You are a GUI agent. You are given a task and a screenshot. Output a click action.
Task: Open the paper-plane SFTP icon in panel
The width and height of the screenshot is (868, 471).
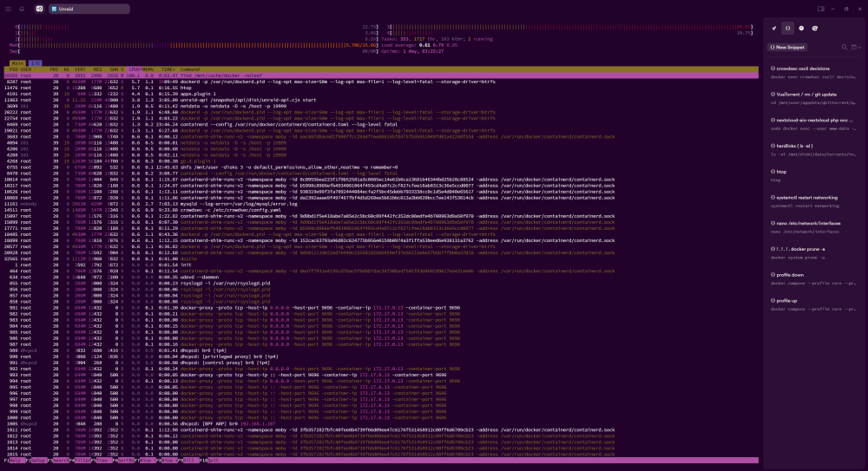coord(774,29)
